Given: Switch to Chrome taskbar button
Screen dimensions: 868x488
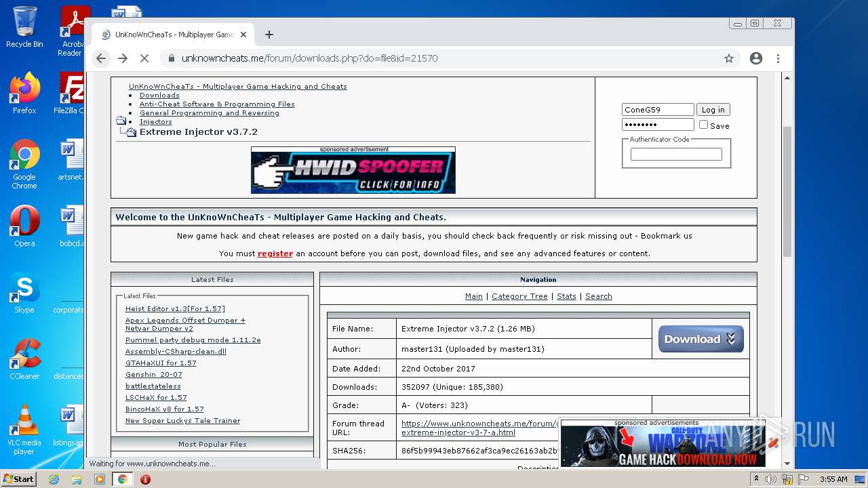Looking at the screenshot, I should [x=122, y=479].
